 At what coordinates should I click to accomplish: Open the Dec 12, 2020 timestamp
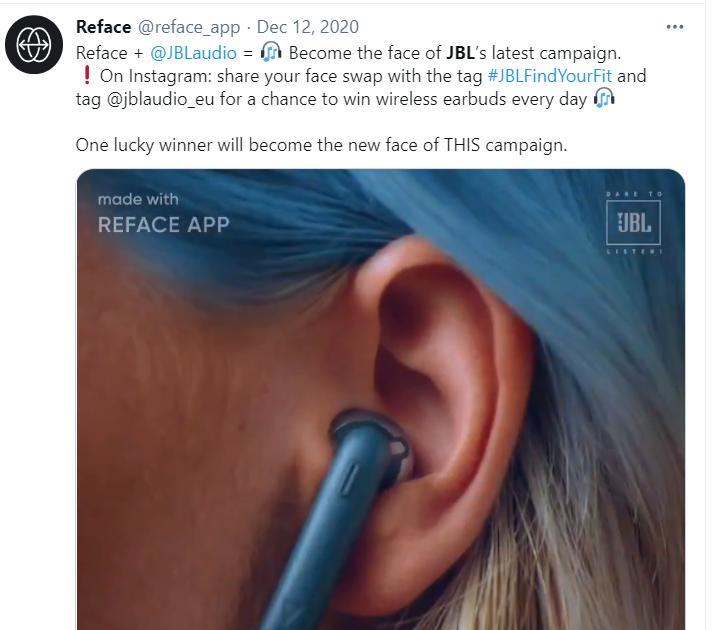pyautogui.click(x=308, y=27)
